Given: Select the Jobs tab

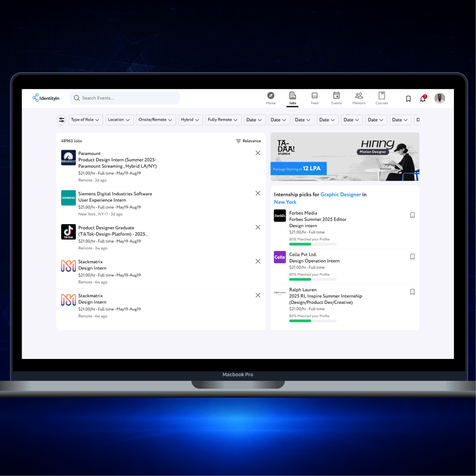Looking at the screenshot, I should [293, 98].
